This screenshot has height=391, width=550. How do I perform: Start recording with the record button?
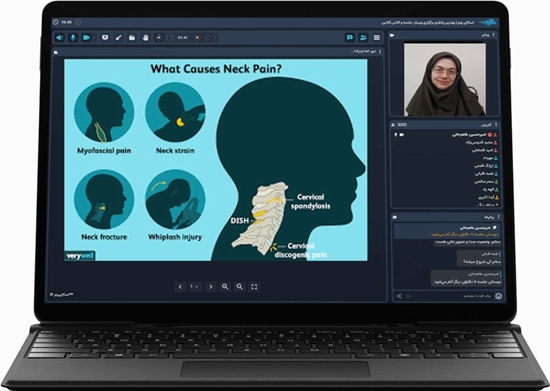[x=197, y=38]
